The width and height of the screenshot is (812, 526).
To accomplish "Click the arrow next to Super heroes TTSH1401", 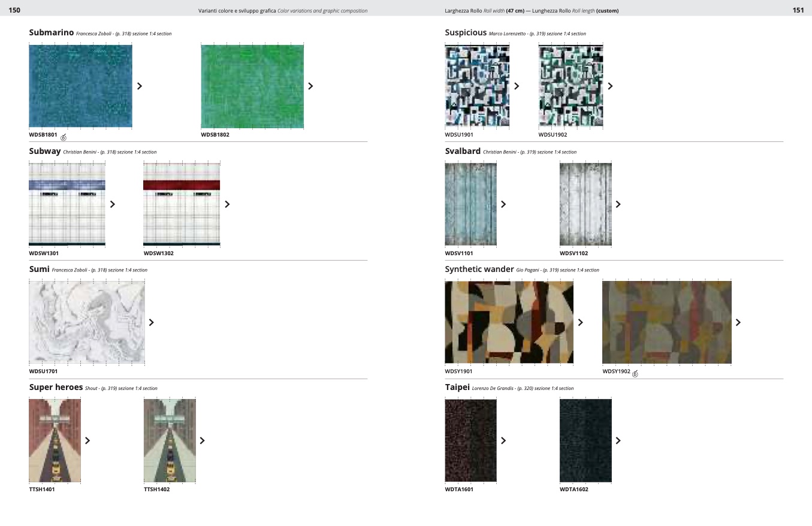I will click(87, 441).
